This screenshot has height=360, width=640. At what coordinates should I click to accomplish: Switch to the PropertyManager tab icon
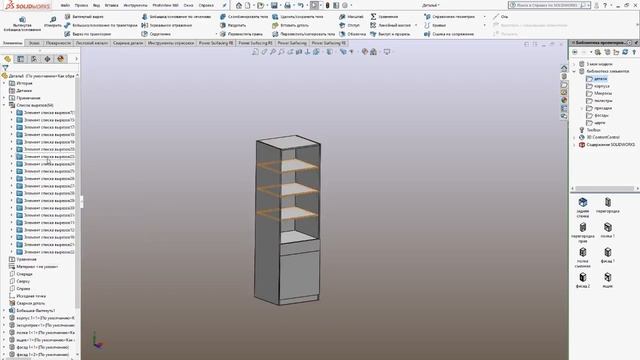(x=20, y=59)
